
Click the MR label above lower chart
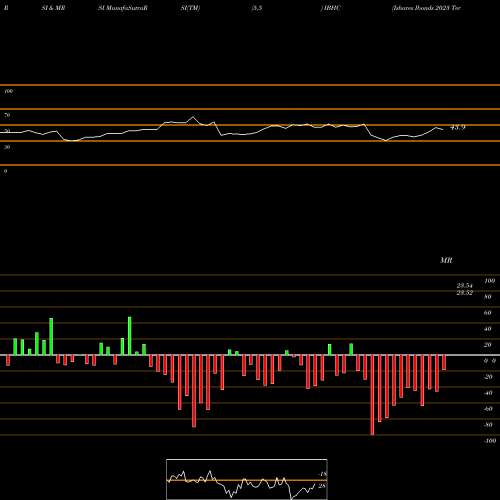(x=446, y=260)
